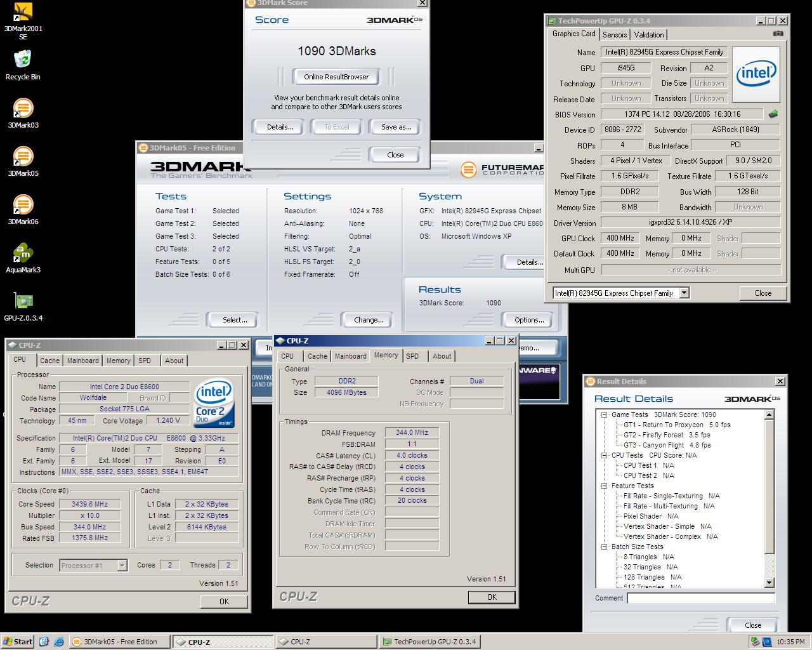Open the GPU-Z graphics card selector dropdown
This screenshot has height=650, width=812.
[684, 293]
